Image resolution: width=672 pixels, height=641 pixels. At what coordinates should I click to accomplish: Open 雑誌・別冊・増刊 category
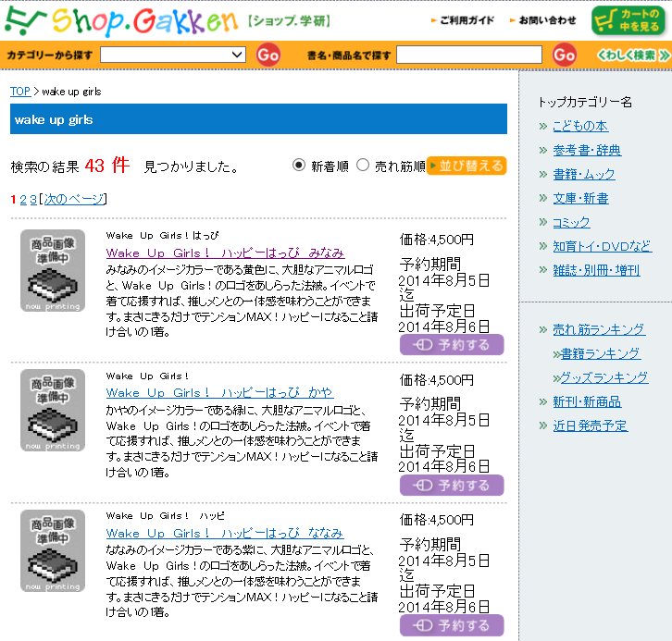point(596,270)
